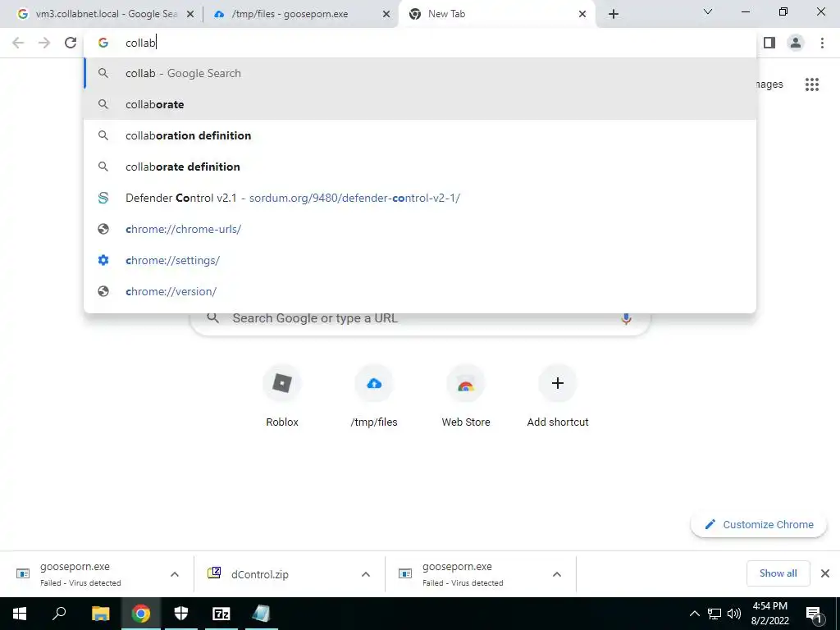The width and height of the screenshot is (840, 630).
Task: Open Chrome's three-dot menu
Action: (822, 43)
